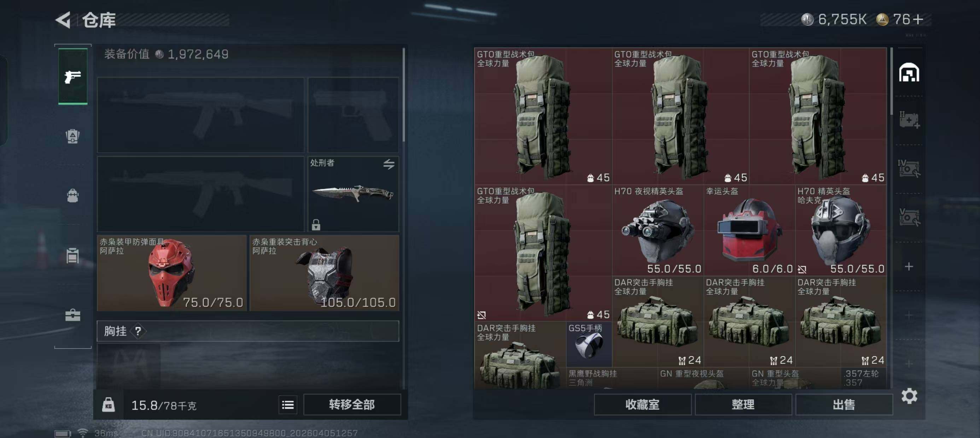Viewport: 980px width, 438px height.
Task: Swap the 处刑者 melee knife with the arrows icon
Action: 389,164
